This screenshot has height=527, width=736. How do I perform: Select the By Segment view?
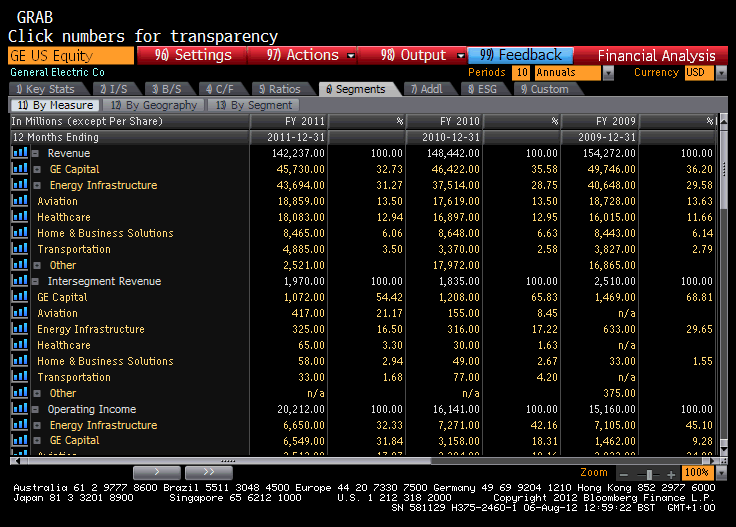click(x=254, y=105)
